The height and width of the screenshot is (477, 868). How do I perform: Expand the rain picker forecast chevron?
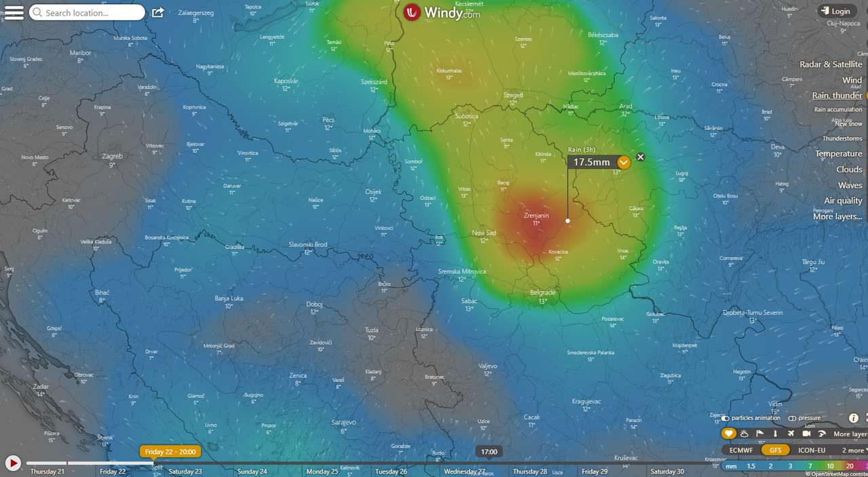tap(624, 162)
